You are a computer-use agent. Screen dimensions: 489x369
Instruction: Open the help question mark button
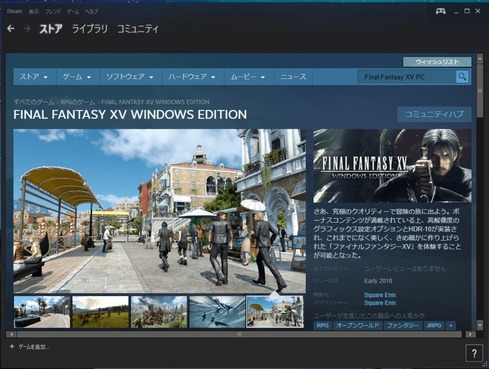coord(474,353)
